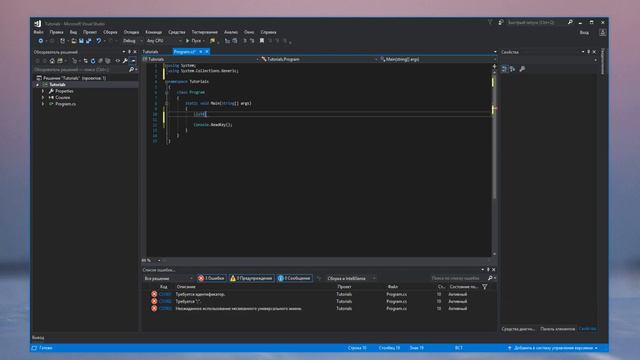The width and height of the screenshot is (640, 360).
Task: Click the error list filter funnel icon
Action: pos(484,287)
